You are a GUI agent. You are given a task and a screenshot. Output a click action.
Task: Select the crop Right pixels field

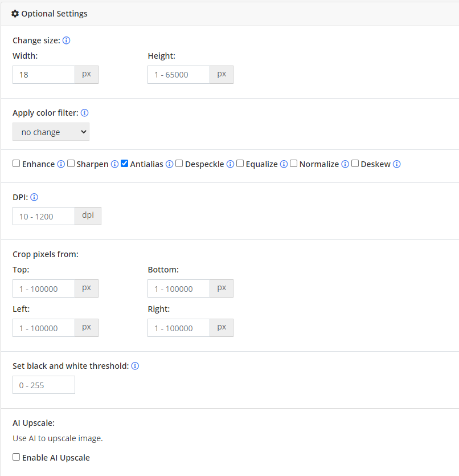point(179,328)
